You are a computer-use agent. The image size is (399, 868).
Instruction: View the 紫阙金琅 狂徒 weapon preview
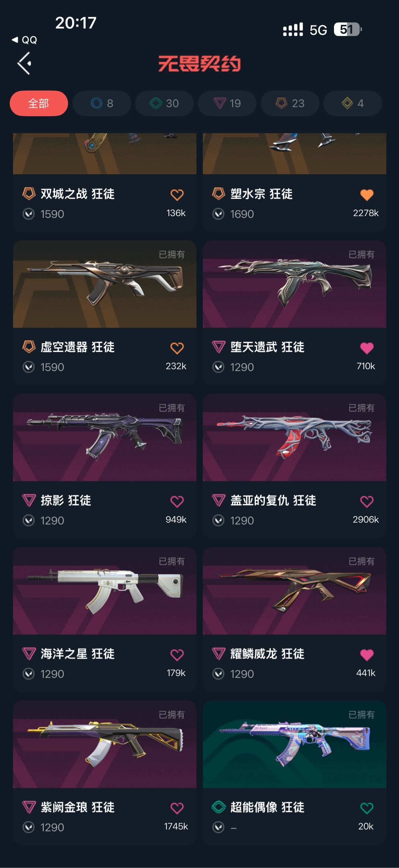105,744
